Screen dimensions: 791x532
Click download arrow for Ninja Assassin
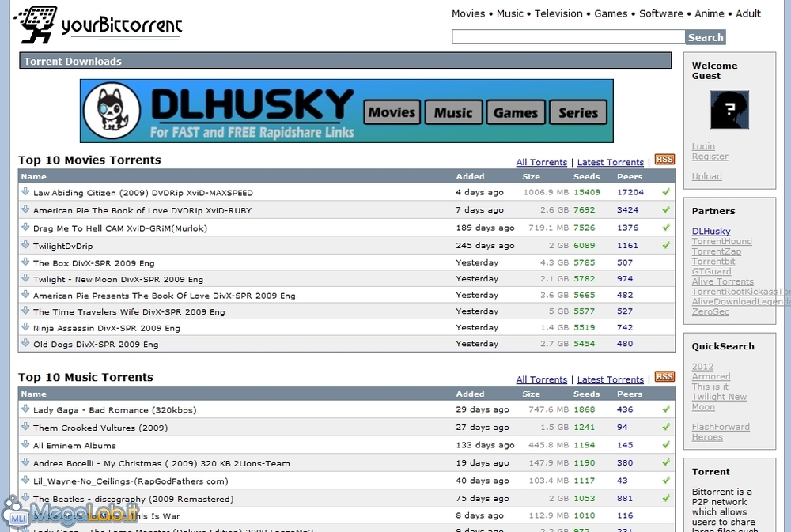point(25,326)
